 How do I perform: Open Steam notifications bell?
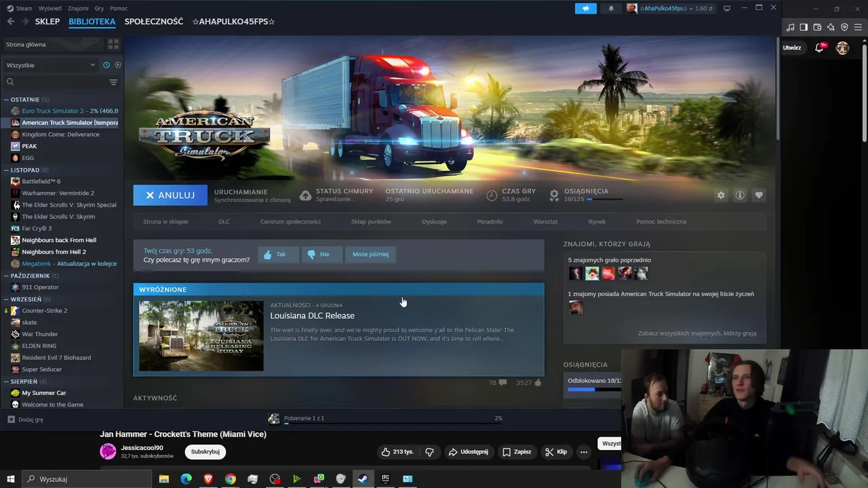611,8
